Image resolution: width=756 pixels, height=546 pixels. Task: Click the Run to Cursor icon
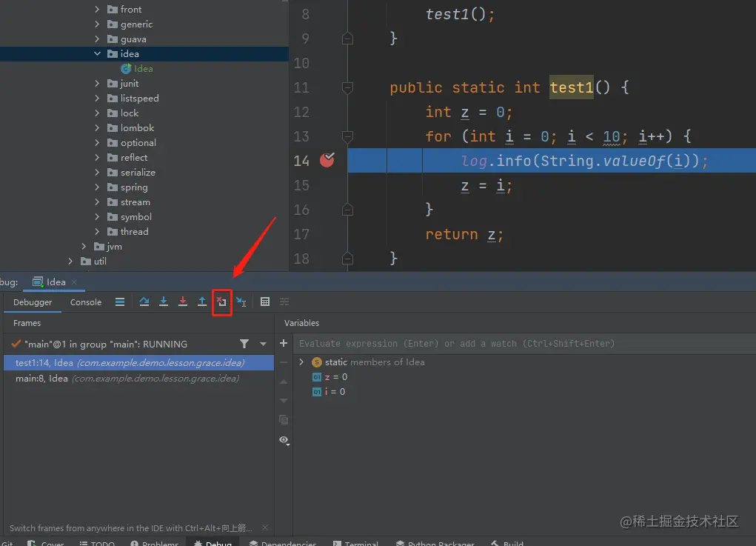pyautogui.click(x=241, y=302)
